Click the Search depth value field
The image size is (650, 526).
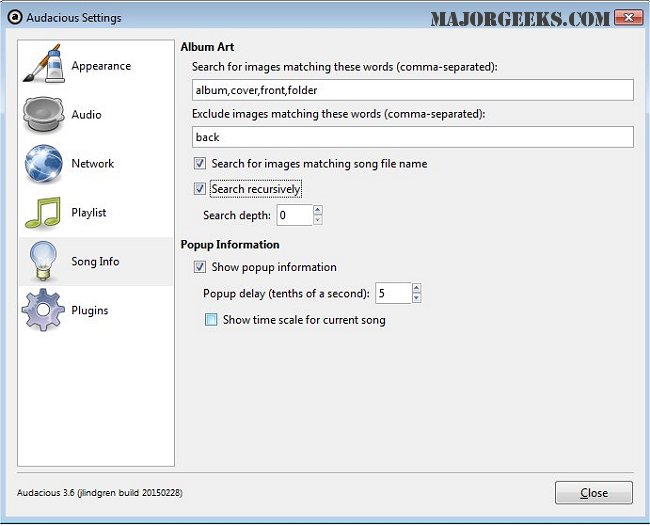point(294,215)
